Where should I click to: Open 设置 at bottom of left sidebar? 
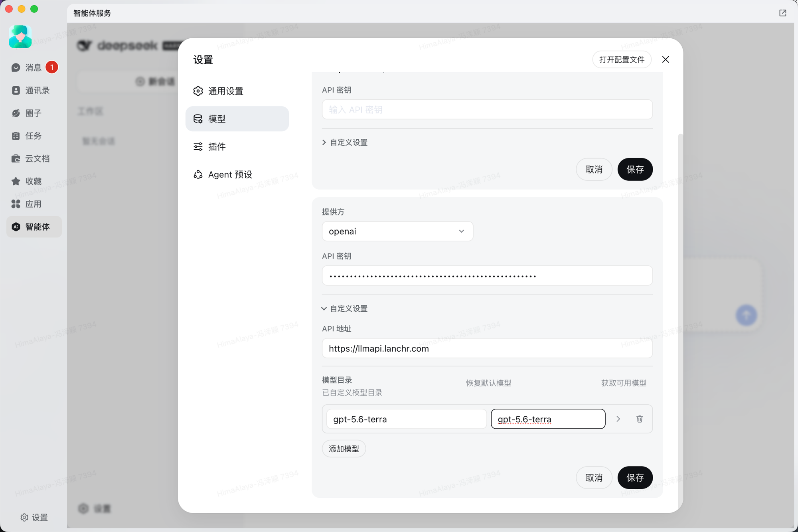pyautogui.click(x=34, y=517)
